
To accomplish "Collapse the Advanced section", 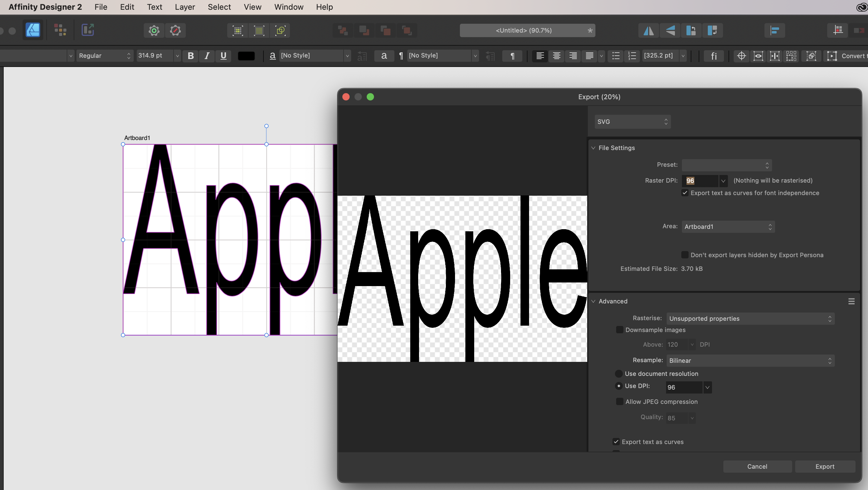I will (593, 301).
